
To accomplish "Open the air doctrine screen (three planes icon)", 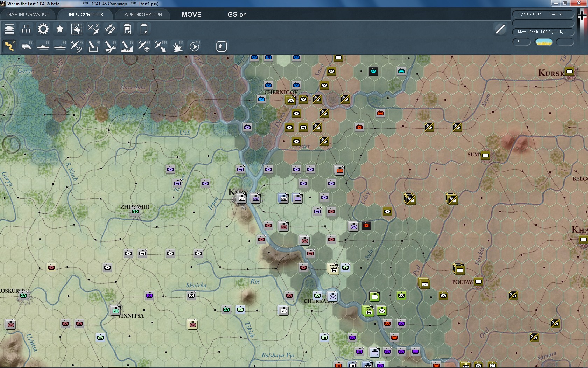I will [x=93, y=29].
